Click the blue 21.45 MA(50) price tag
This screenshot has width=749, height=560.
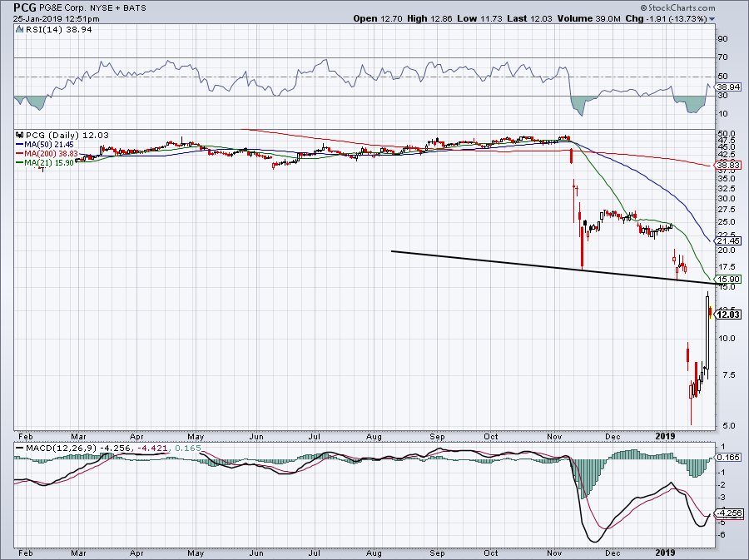click(x=728, y=241)
